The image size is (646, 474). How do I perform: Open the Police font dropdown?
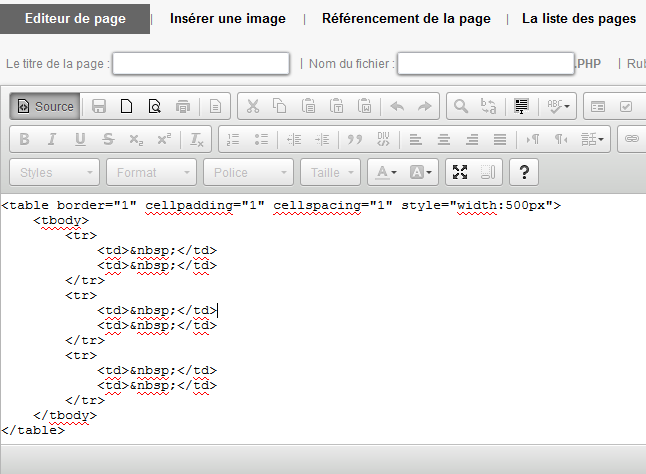(x=249, y=172)
